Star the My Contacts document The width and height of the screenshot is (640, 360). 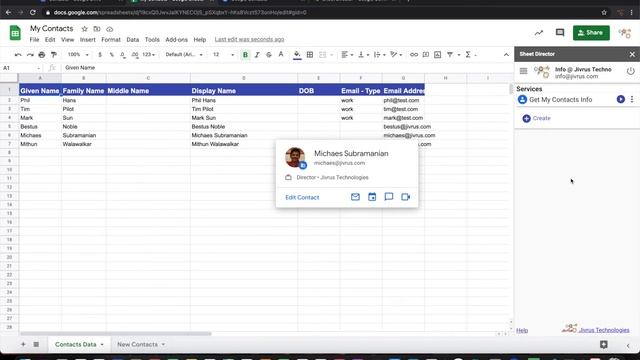(84, 29)
